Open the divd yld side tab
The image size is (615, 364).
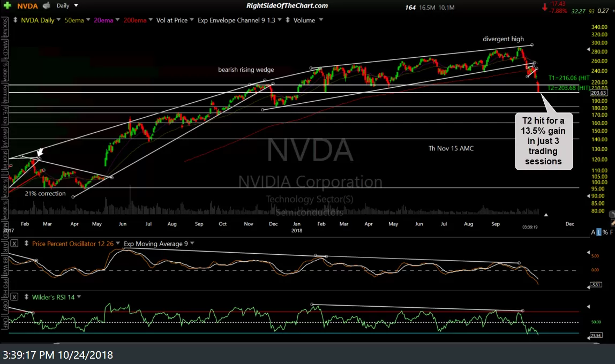click(5, 138)
